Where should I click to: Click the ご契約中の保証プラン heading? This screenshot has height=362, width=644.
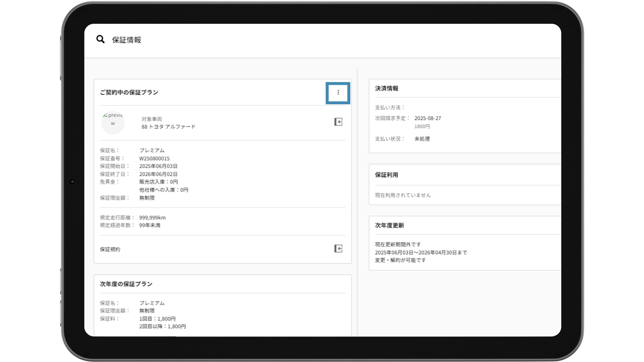pyautogui.click(x=129, y=93)
